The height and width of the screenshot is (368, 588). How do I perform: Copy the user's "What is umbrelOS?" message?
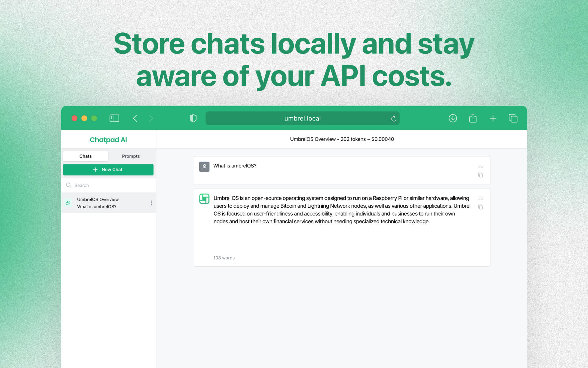pyautogui.click(x=480, y=175)
